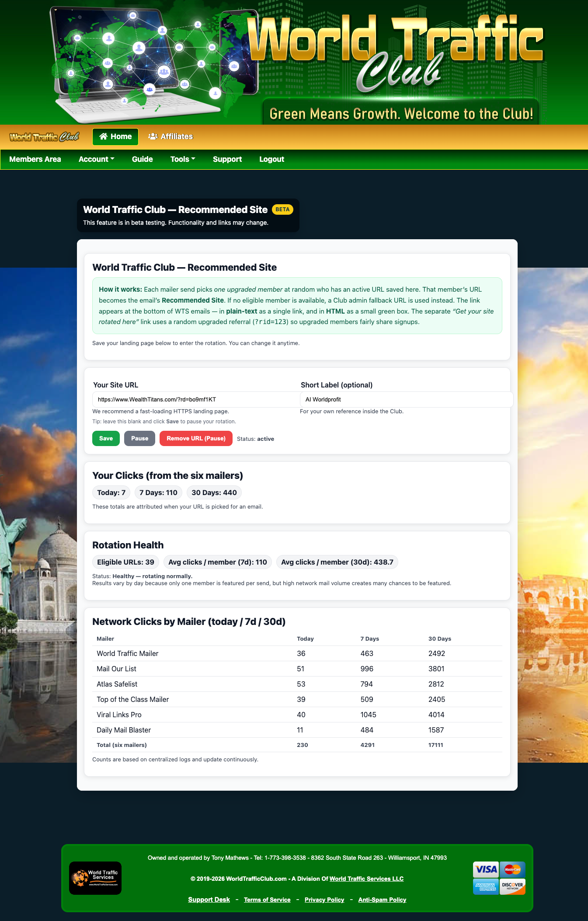Expand the Tools dropdown menu

click(x=183, y=159)
